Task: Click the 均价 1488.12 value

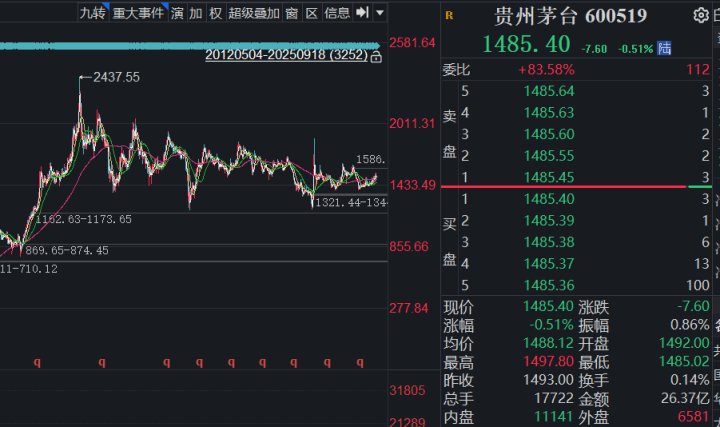Action: [x=548, y=343]
